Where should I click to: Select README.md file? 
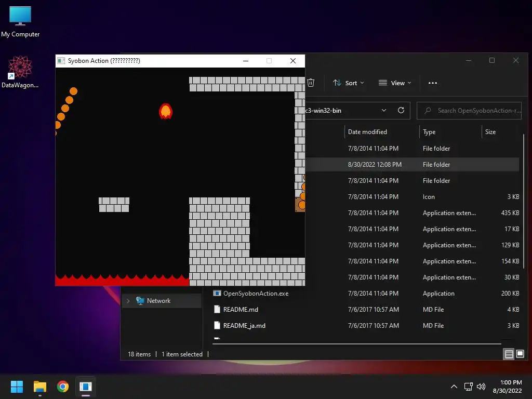241,310
